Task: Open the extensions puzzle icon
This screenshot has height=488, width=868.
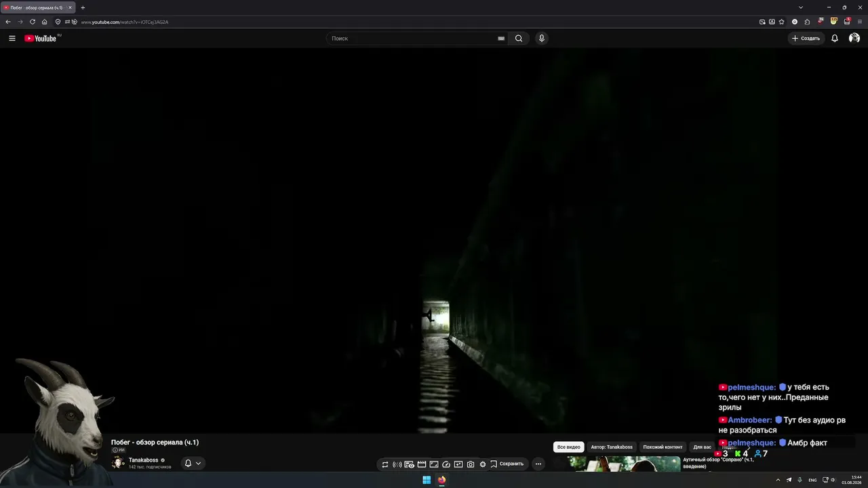Action: (807, 22)
